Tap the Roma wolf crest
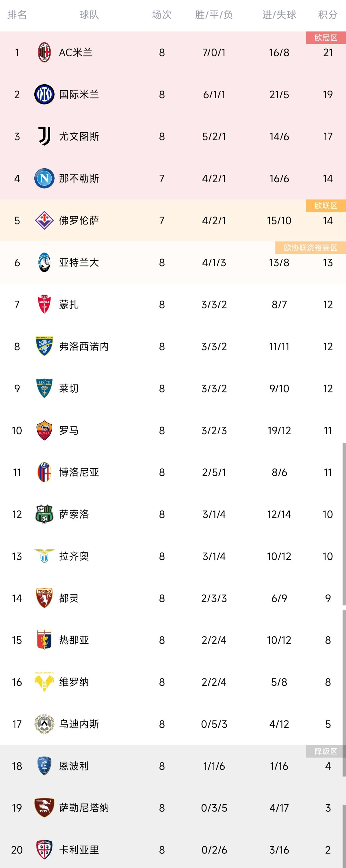The image size is (346, 868). pyautogui.click(x=44, y=430)
